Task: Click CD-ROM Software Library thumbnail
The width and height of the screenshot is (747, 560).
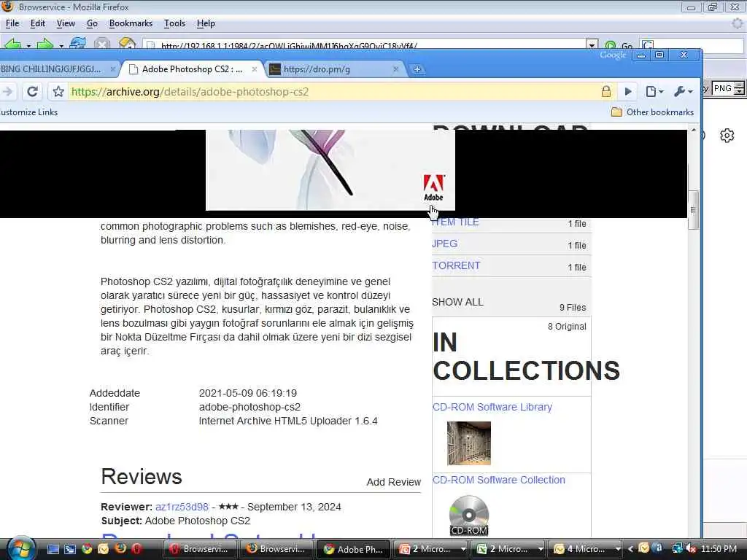Action: pos(469,443)
